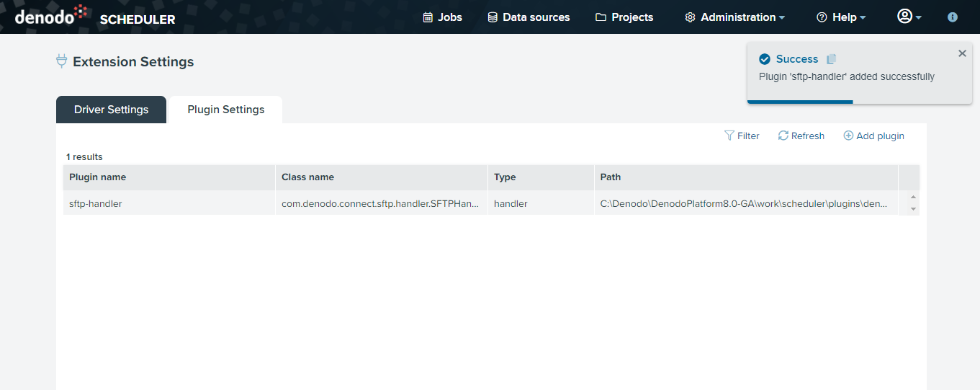Screen dimensions: 980x390
Task: Click the handler type cell
Action: point(541,203)
